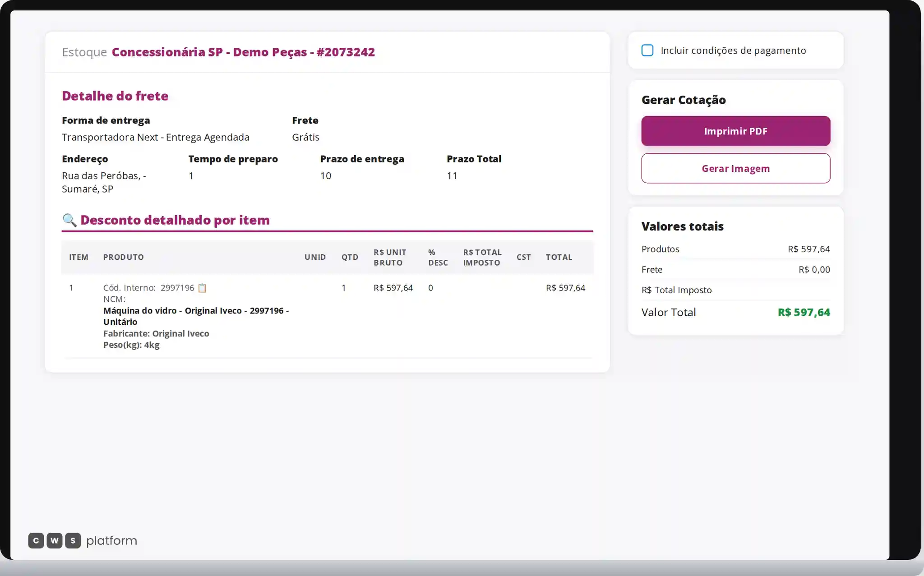Click the W logo tile
Screen dimensions: 924x576
pos(55,540)
